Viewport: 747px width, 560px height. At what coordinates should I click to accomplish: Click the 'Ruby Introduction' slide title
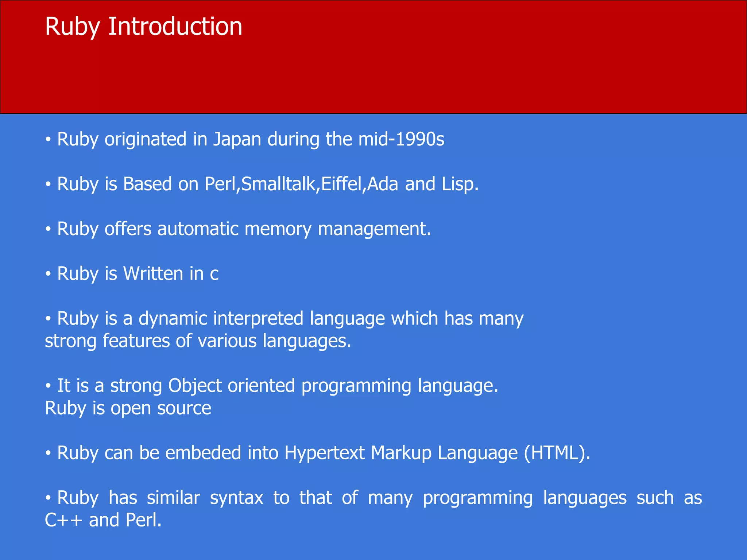pos(143,27)
